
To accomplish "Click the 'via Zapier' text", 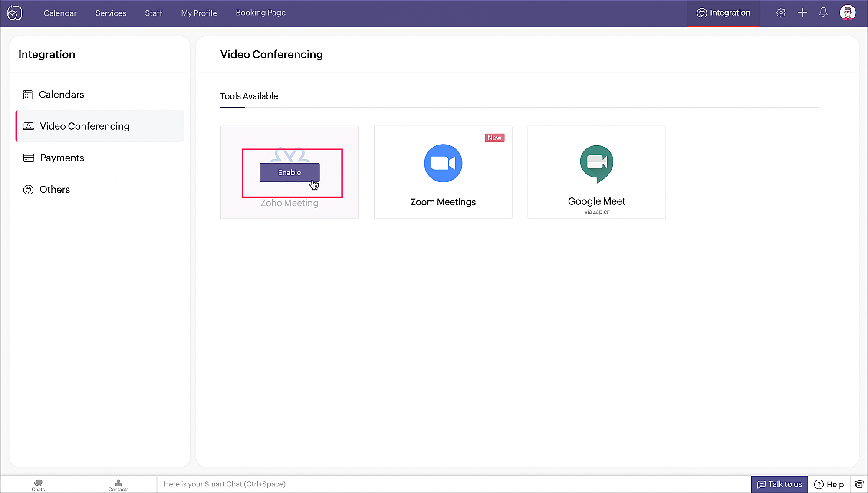I will click(597, 212).
